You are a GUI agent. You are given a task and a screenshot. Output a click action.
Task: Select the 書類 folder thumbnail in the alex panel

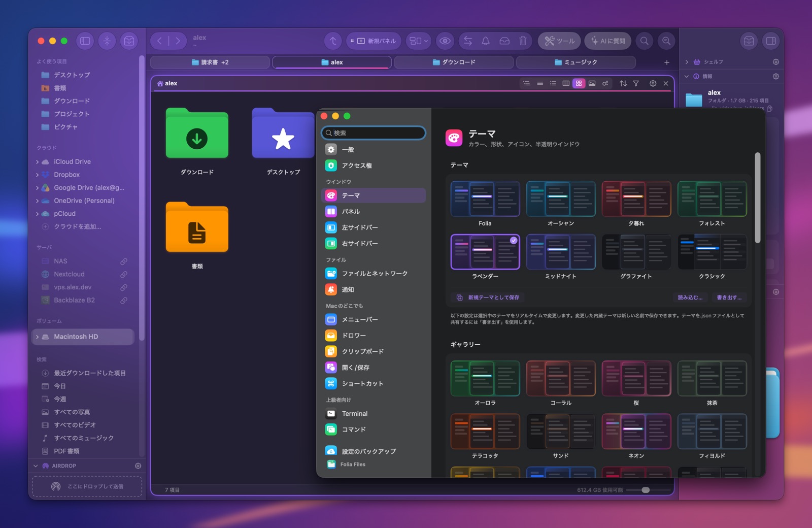197,227
